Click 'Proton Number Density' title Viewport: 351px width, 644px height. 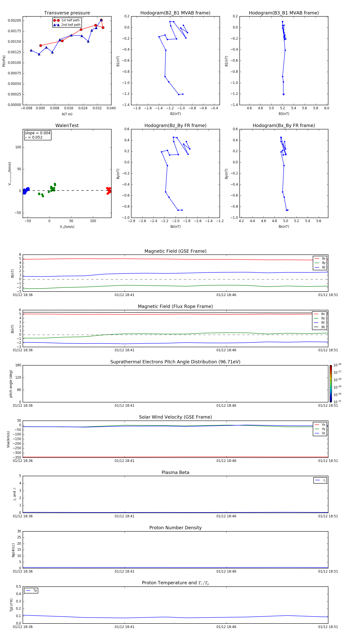(175, 528)
